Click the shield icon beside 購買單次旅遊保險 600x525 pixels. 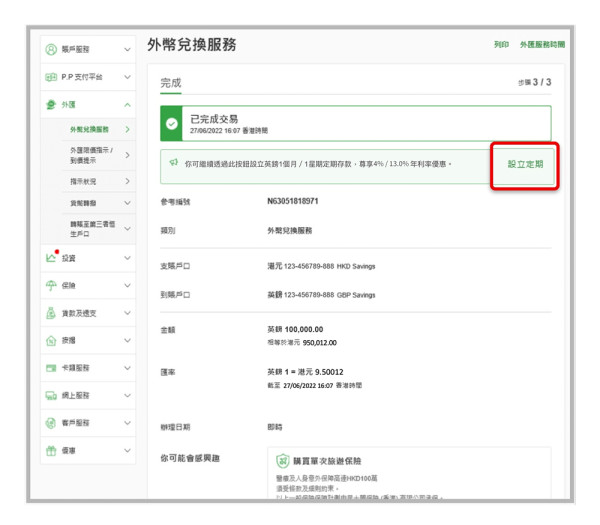(x=283, y=461)
